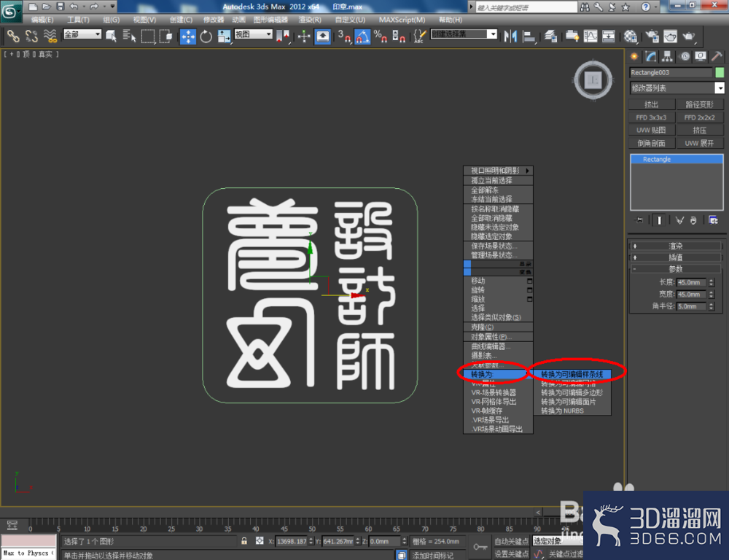Open Rendered Frame Window icon

point(670,36)
